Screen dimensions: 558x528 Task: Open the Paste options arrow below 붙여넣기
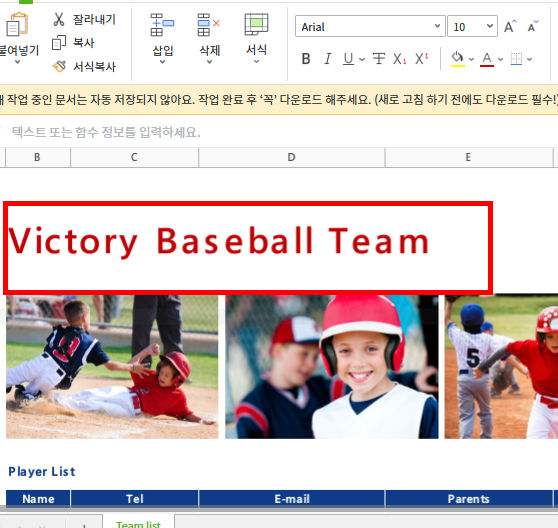(17, 62)
